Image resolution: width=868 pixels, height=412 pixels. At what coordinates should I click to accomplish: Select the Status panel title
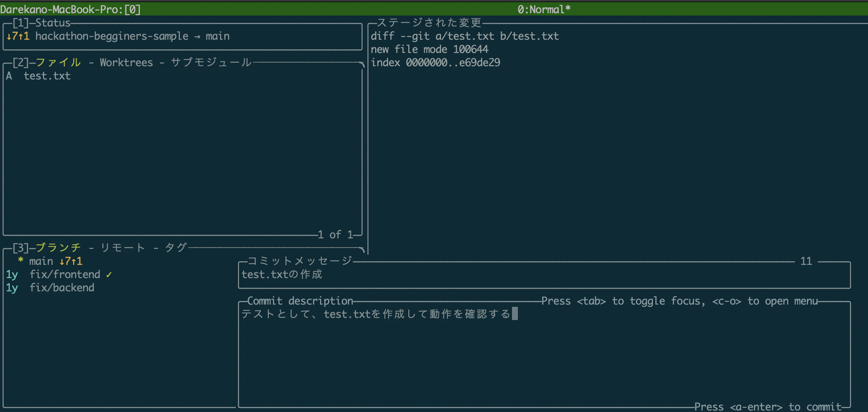pos(53,23)
